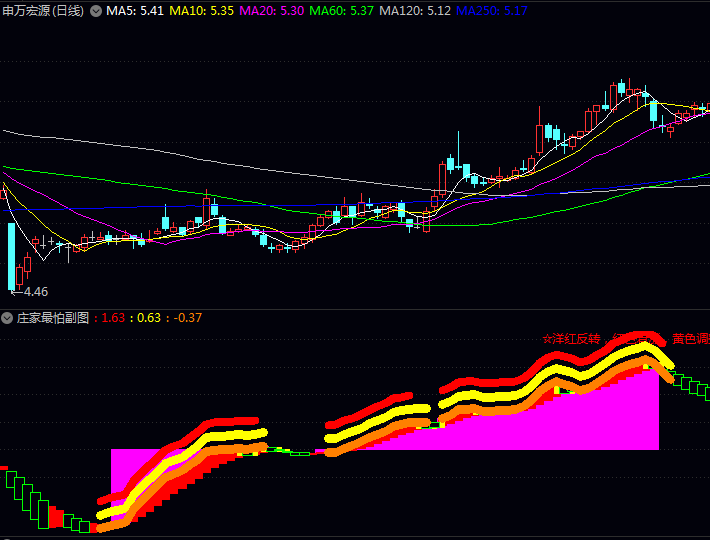The width and height of the screenshot is (710, 540).
Task: Open the dropdown arrow beside 申万宏源(日线)
Action: click(x=96, y=11)
